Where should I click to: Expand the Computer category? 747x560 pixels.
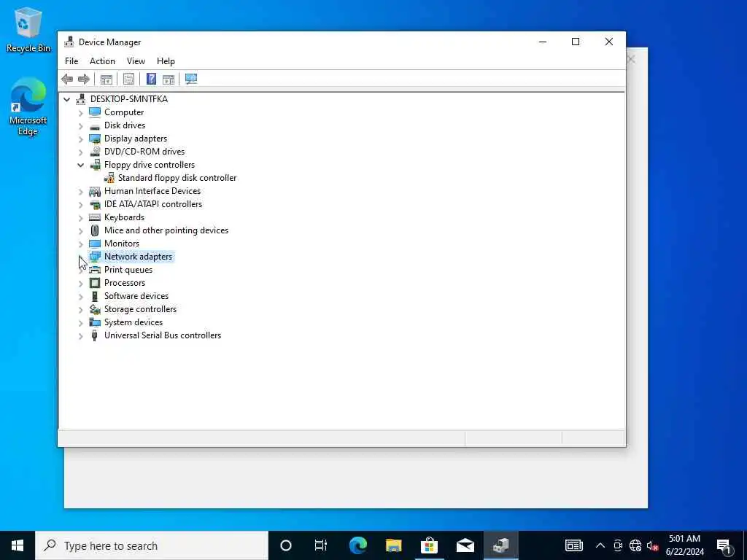[x=80, y=113]
